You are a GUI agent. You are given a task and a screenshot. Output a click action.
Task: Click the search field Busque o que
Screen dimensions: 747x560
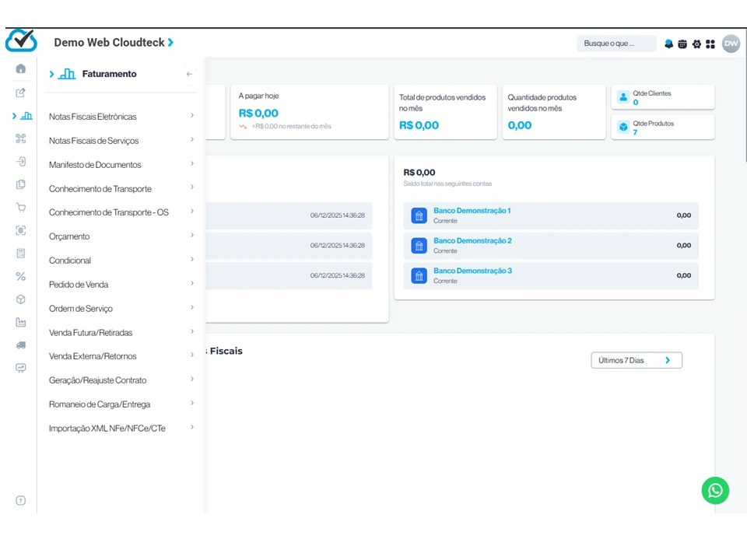click(615, 44)
